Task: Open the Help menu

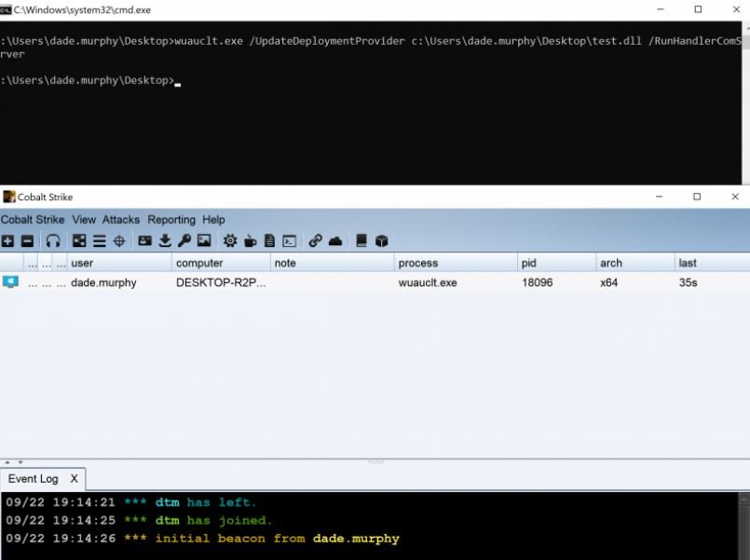Action: 213,220
